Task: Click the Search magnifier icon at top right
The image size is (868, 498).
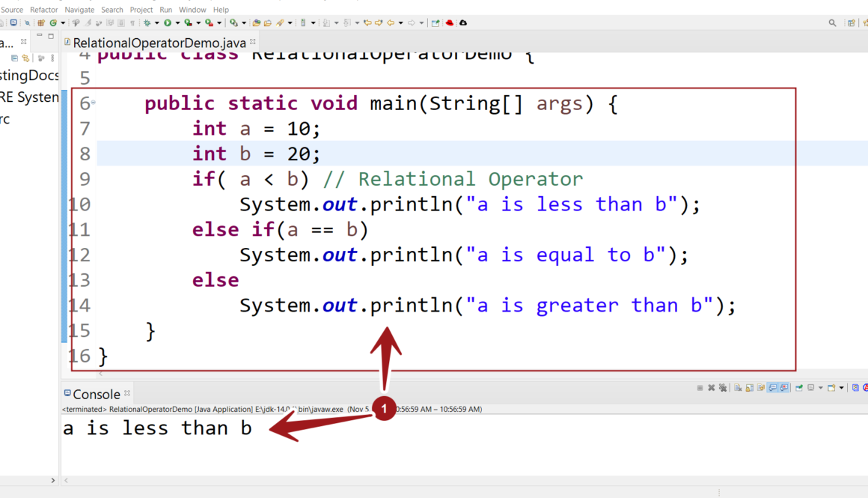Action: 832,23
